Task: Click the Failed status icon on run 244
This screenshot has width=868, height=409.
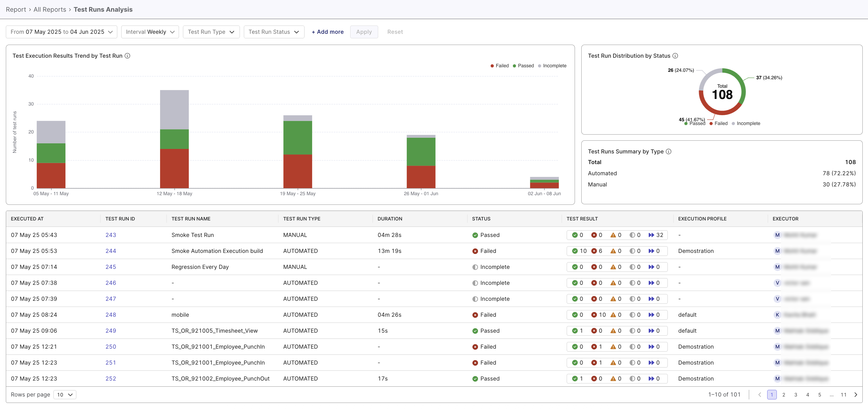Action: (x=475, y=251)
